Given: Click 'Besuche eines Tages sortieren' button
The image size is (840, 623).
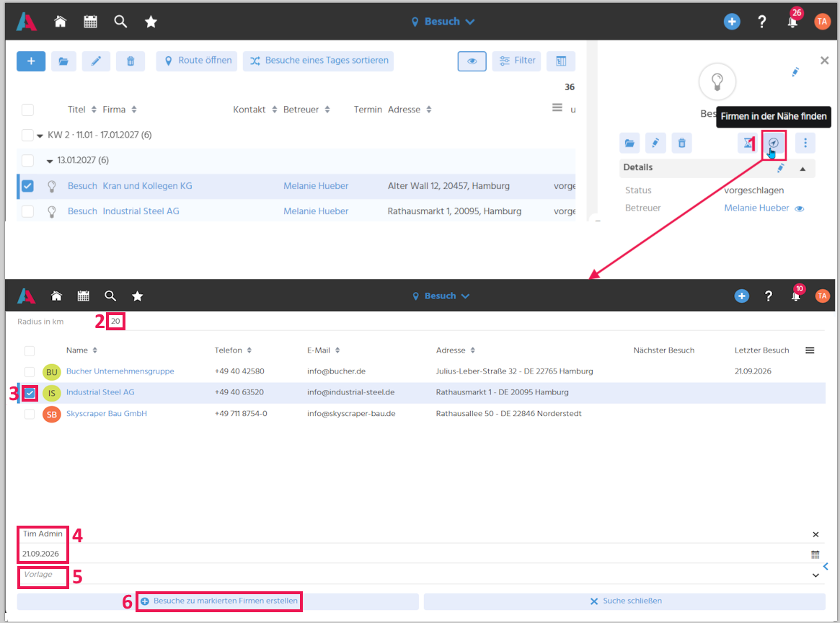Looking at the screenshot, I should click(x=318, y=61).
